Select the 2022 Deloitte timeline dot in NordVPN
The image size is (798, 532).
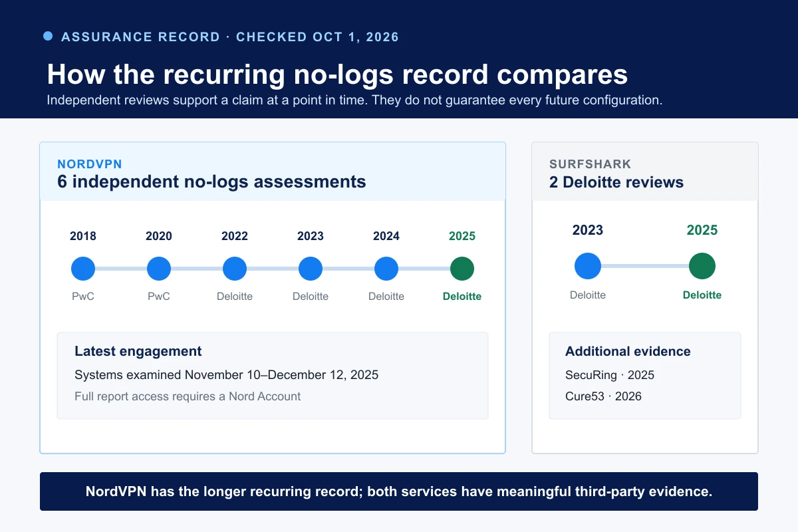[x=235, y=269]
